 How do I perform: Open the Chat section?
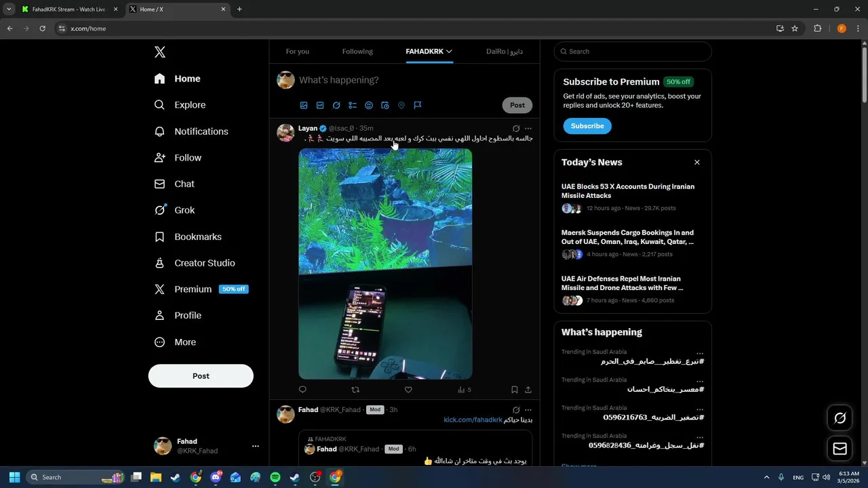pyautogui.click(x=174, y=184)
